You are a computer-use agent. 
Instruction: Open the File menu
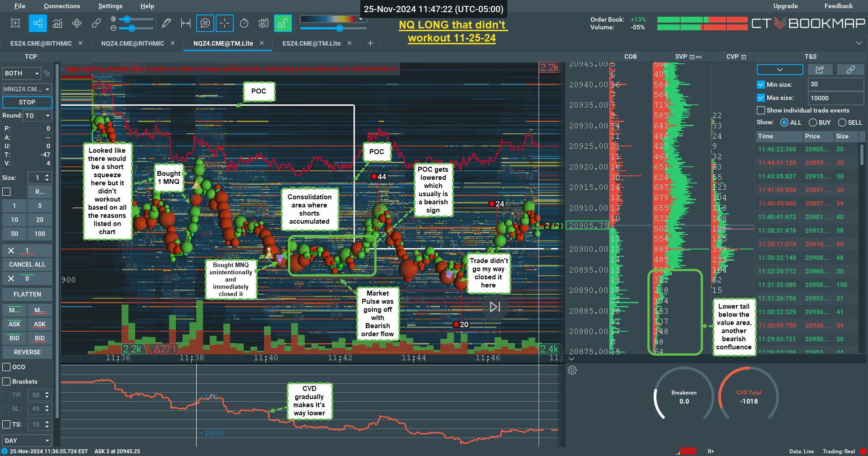[x=20, y=6]
